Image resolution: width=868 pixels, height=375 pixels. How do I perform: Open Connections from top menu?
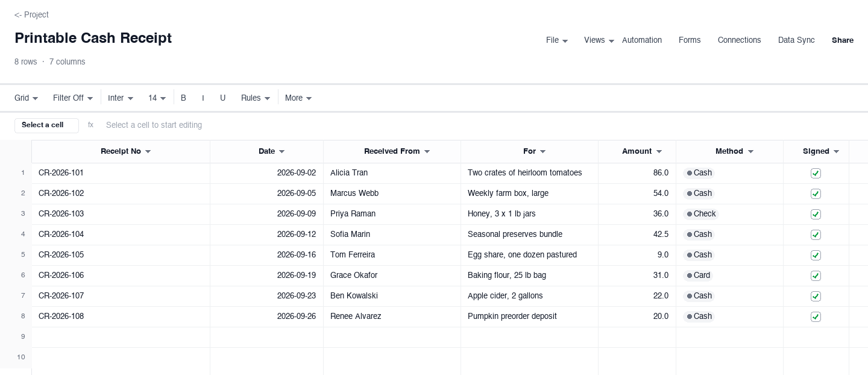pyautogui.click(x=739, y=40)
